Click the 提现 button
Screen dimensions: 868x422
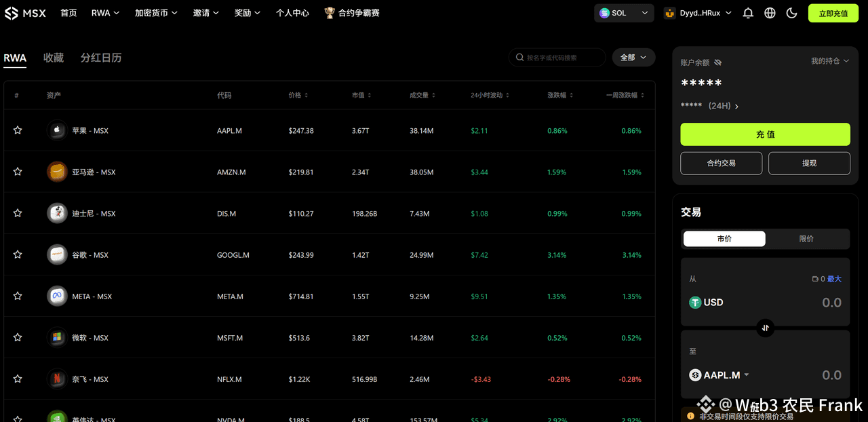tap(809, 163)
